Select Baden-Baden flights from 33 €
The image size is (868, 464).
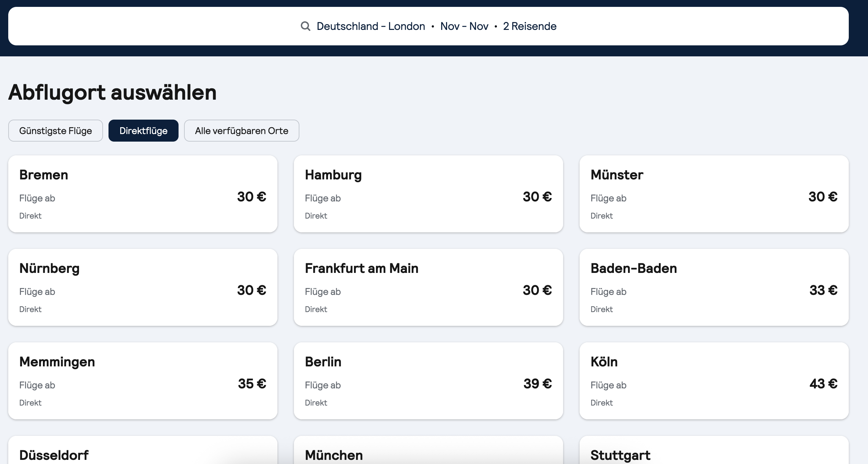(714, 287)
